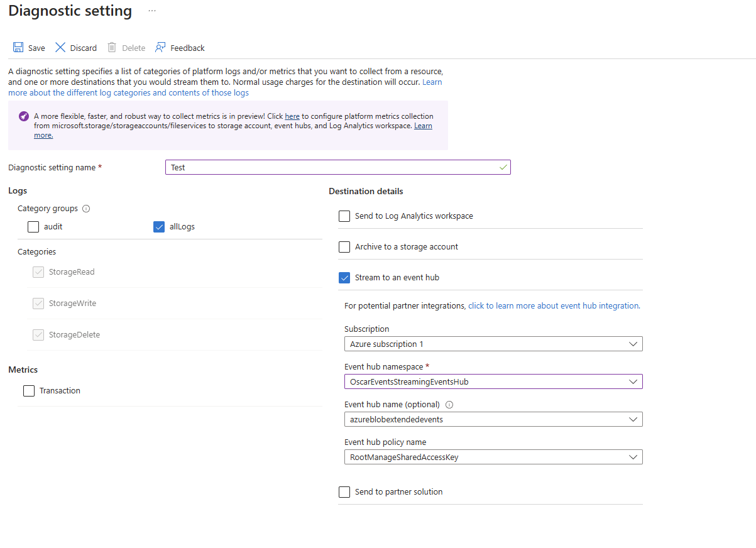
Task: Check Archive to a storage account
Action: click(x=344, y=247)
